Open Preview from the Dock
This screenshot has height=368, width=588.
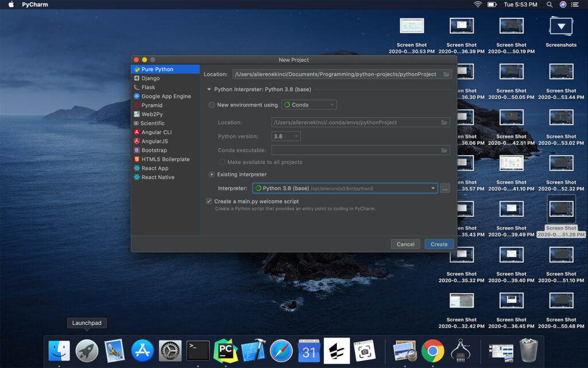coord(405,351)
